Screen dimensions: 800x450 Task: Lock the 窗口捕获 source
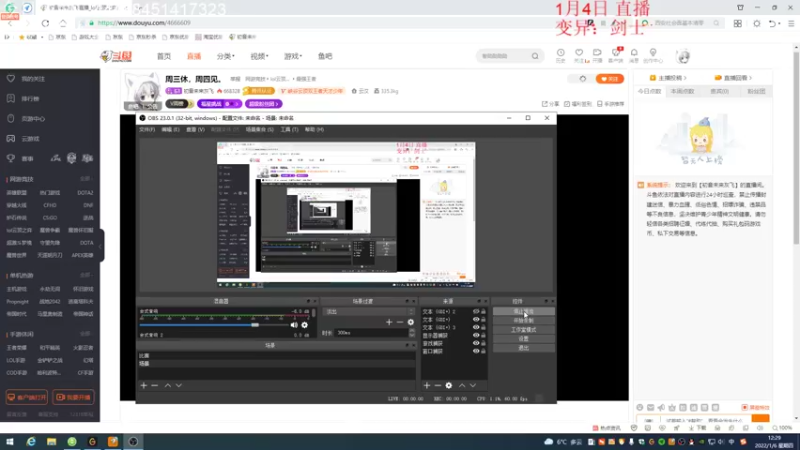(483, 351)
